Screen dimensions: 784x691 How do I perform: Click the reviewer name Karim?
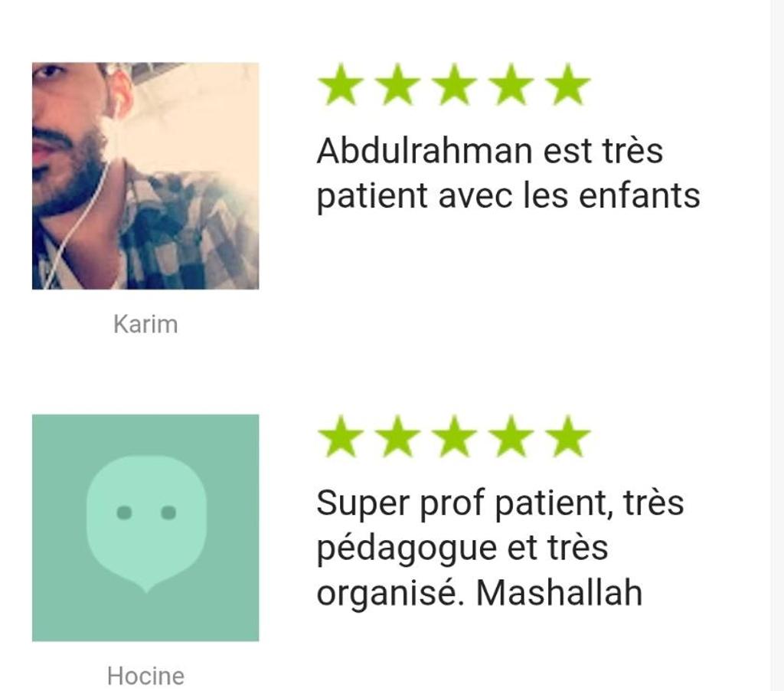point(145,324)
